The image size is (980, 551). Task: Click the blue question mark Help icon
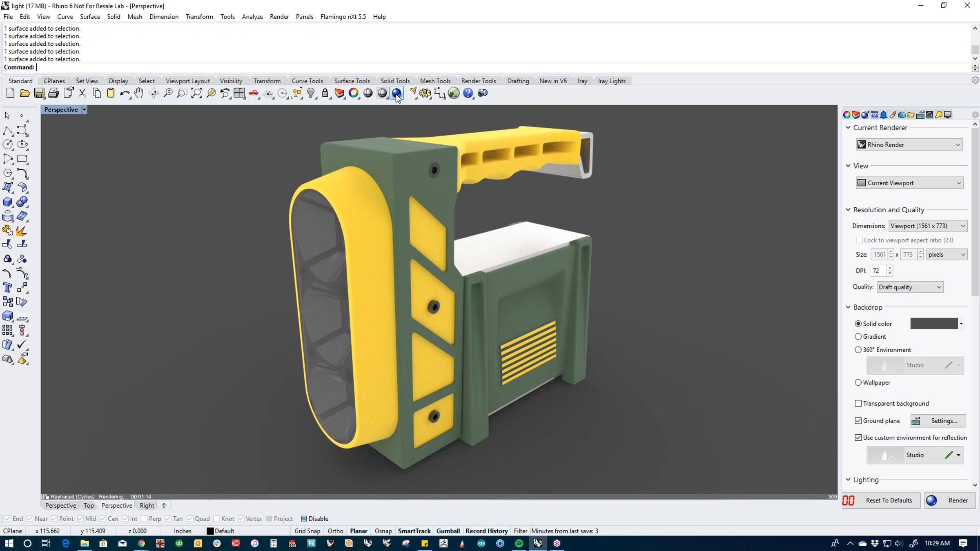click(x=468, y=93)
